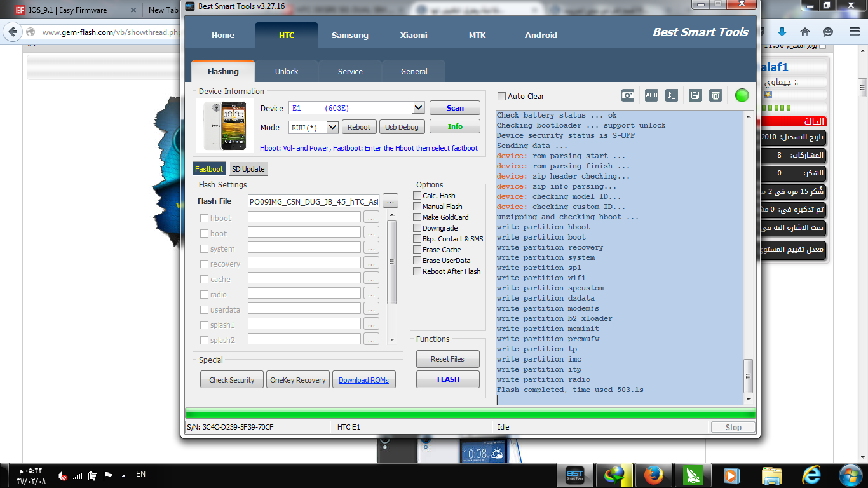Screen dimensions: 868x488
Task: Toggle the Erase Cache option
Action: (x=417, y=250)
